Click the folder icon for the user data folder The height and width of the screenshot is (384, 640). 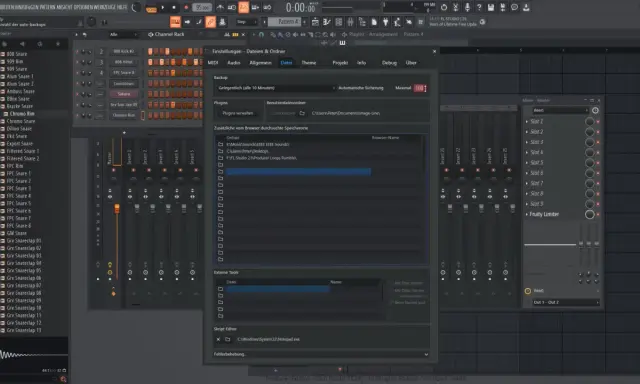[x=302, y=113]
